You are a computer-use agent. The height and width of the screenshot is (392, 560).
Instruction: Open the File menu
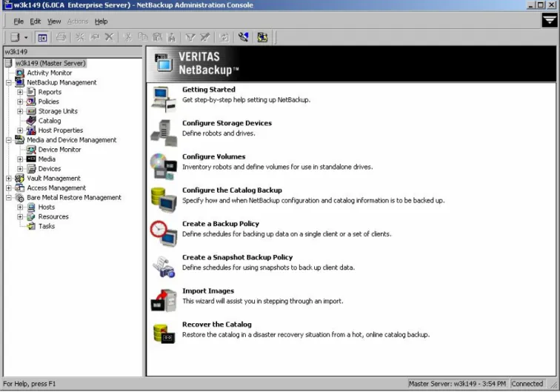[19, 21]
